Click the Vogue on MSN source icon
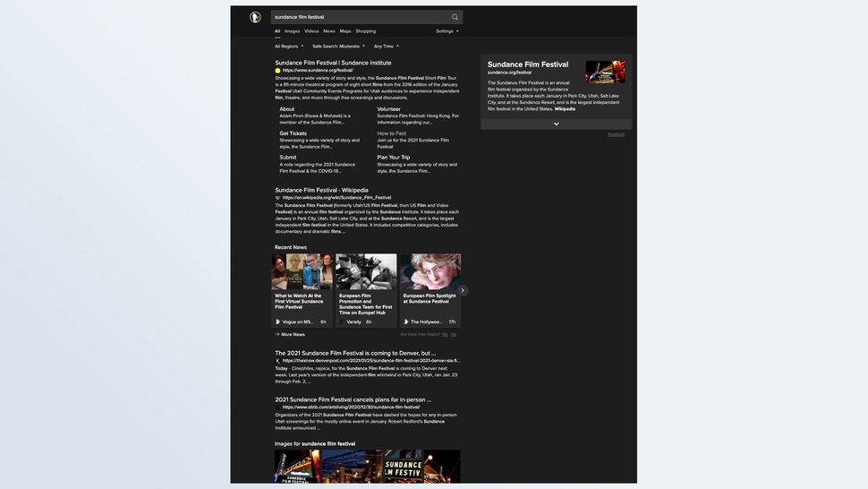The height and width of the screenshot is (489, 868). pyautogui.click(x=278, y=322)
